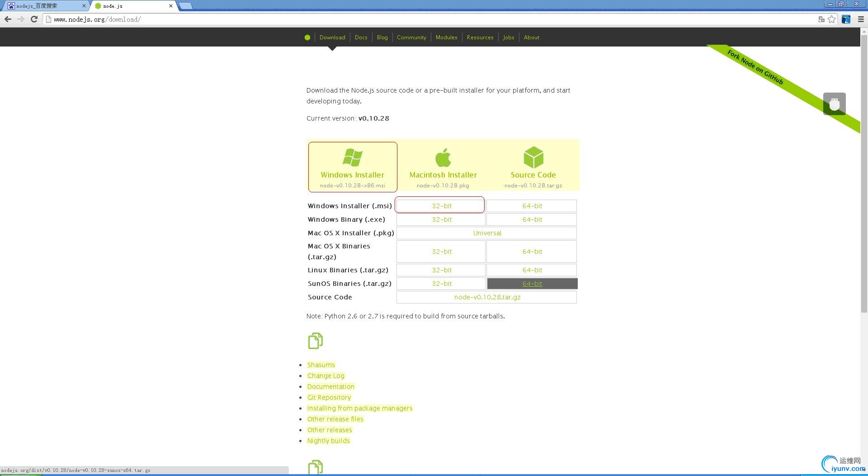This screenshot has height=476, width=868.
Task: Click the Apple logo Macintosh installer icon
Action: coord(443,158)
